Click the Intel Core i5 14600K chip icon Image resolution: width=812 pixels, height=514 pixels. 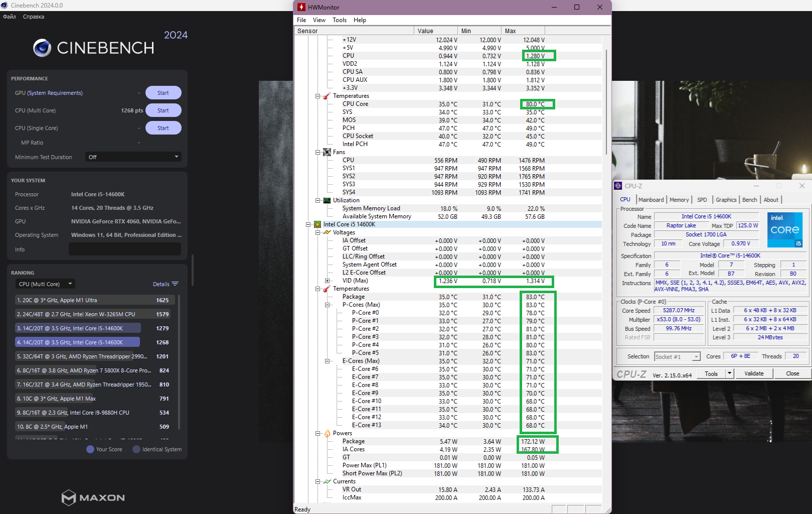pos(317,224)
